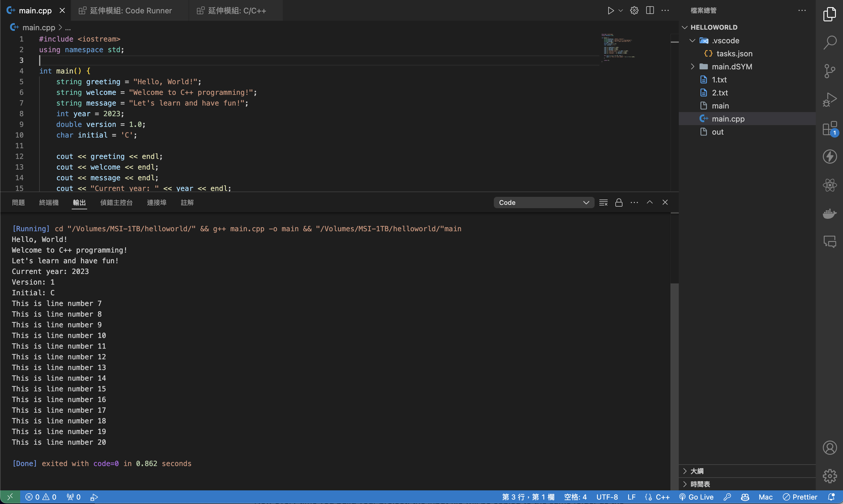This screenshot has width=843, height=504.
Task: Open the Accounts icon in activity bar
Action: [829, 448]
